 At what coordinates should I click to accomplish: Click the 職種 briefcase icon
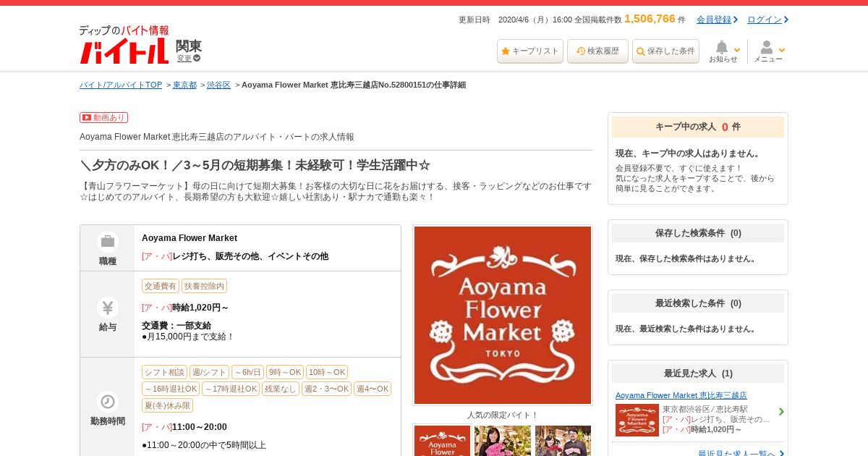pyautogui.click(x=107, y=241)
